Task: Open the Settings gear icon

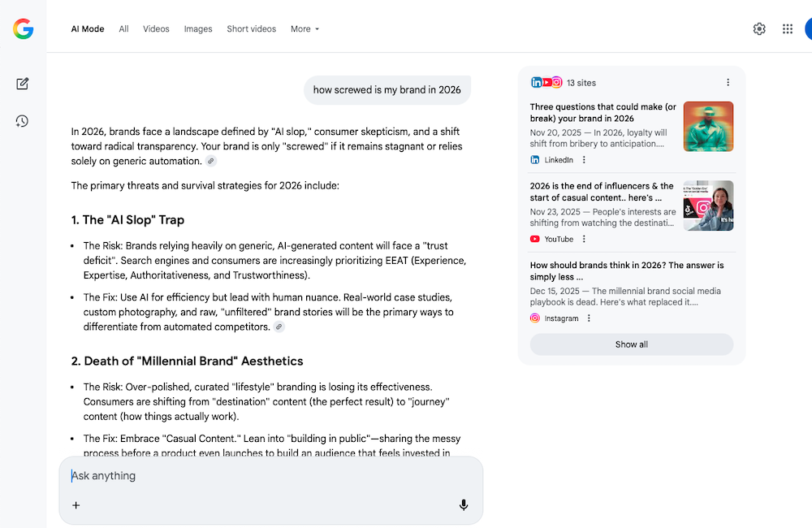Action: pos(759,29)
